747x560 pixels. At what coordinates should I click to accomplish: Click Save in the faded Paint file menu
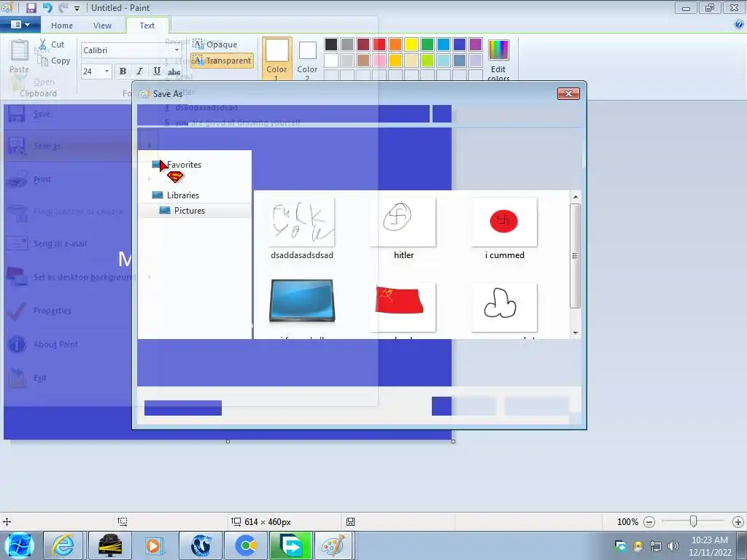(42, 114)
